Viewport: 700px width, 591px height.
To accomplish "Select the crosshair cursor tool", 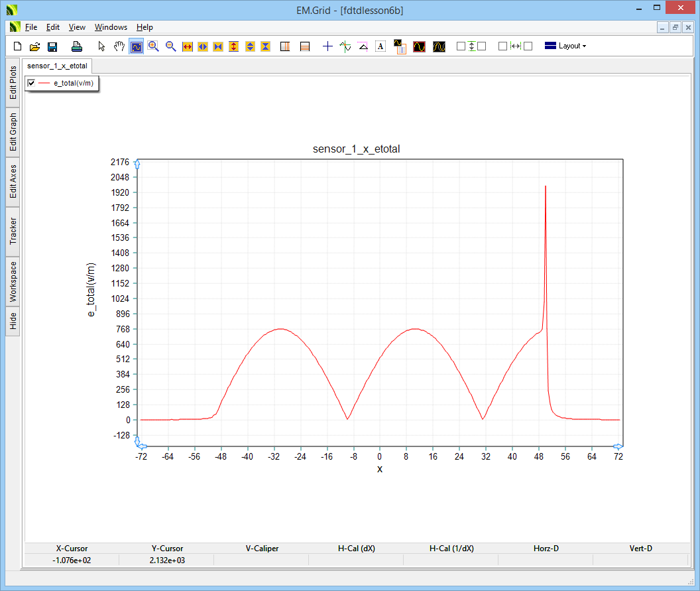I will [327, 46].
